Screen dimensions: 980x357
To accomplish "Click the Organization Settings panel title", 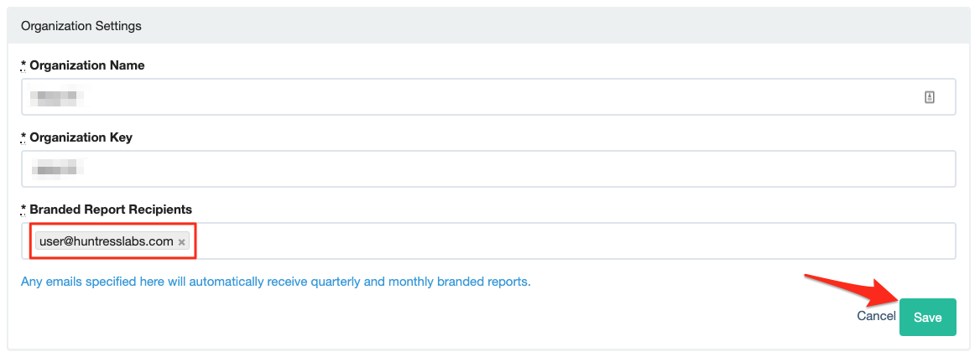I will (x=81, y=26).
